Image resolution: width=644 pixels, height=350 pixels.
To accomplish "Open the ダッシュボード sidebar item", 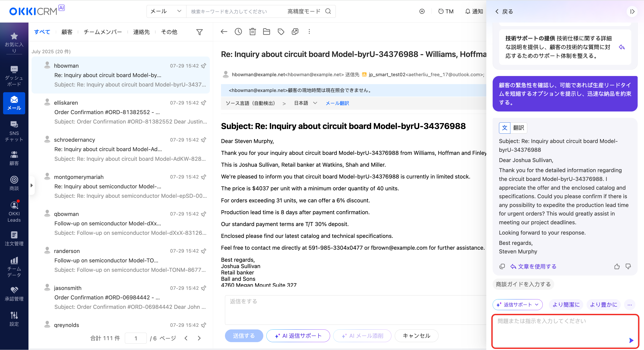I will pyautogui.click(x=14, y=76).
